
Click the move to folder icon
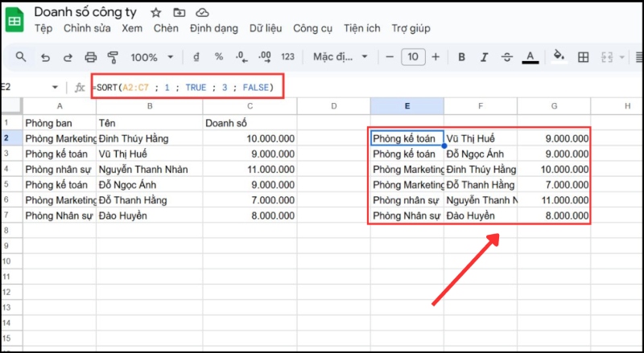click(x=179, y=13)
